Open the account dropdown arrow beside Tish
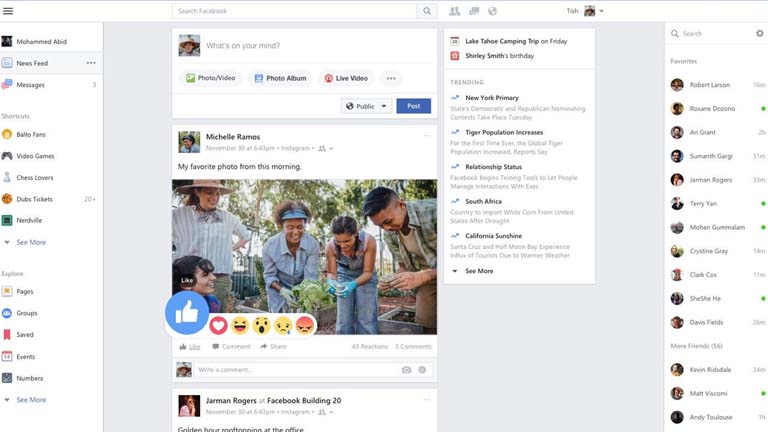The width and height of the screenshot is (768, 432). 602,11
